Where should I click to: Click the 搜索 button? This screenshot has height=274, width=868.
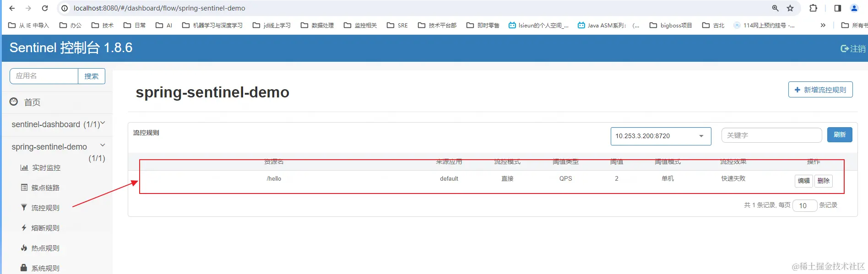pos(92,76)
